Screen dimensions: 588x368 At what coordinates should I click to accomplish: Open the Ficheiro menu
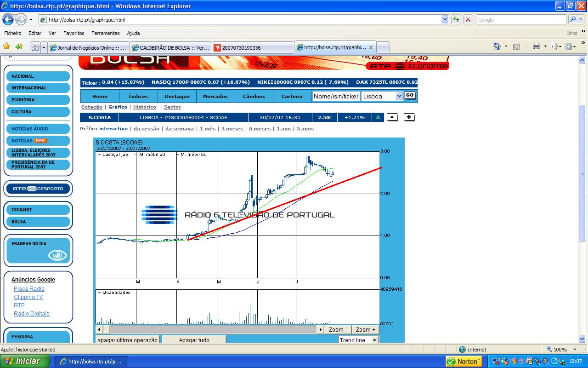(13, 33)
